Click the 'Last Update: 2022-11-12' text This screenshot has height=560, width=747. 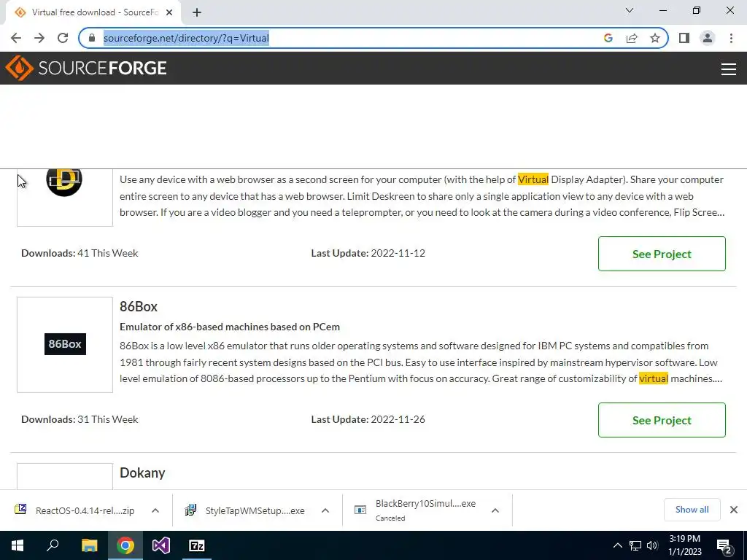(368, 253)
